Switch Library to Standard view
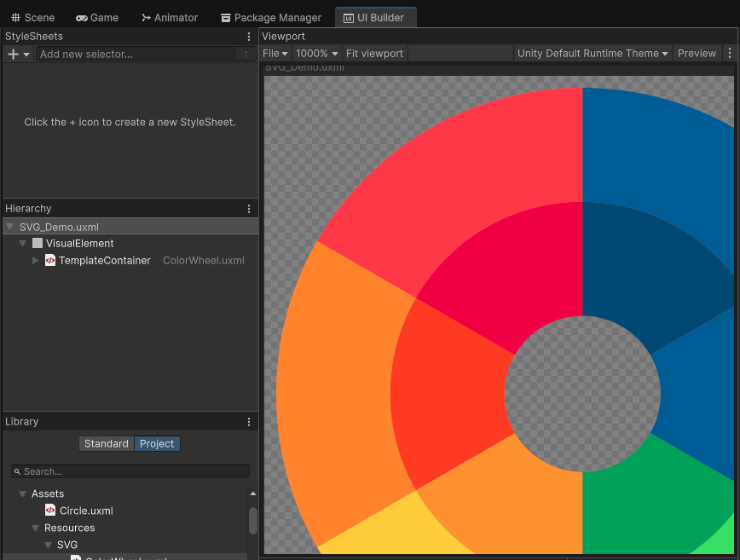Viewport: 740px width, 560px height. [x=107, y=444]
